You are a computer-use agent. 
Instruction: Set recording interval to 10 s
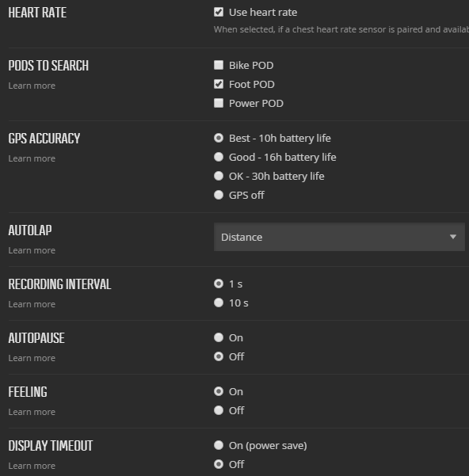[219, 303]
